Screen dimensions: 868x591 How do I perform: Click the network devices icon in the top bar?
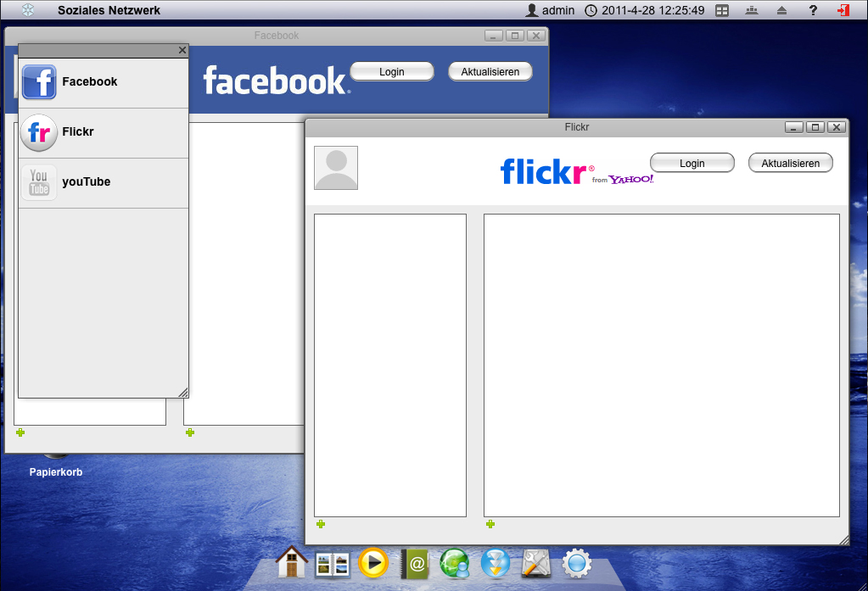click(752, 10)
